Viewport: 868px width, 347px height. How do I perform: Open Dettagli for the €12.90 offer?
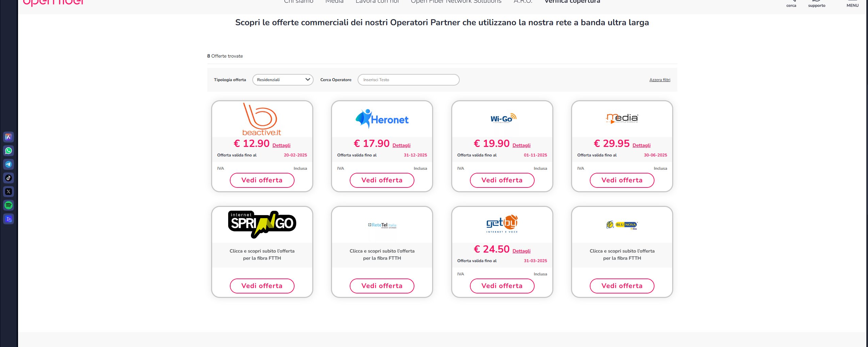281,145
